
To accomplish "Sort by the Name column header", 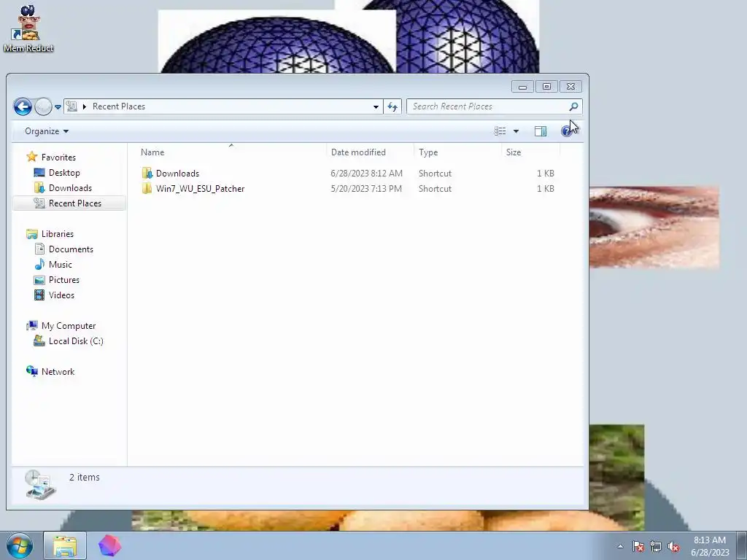I will (x=231, y=152).
